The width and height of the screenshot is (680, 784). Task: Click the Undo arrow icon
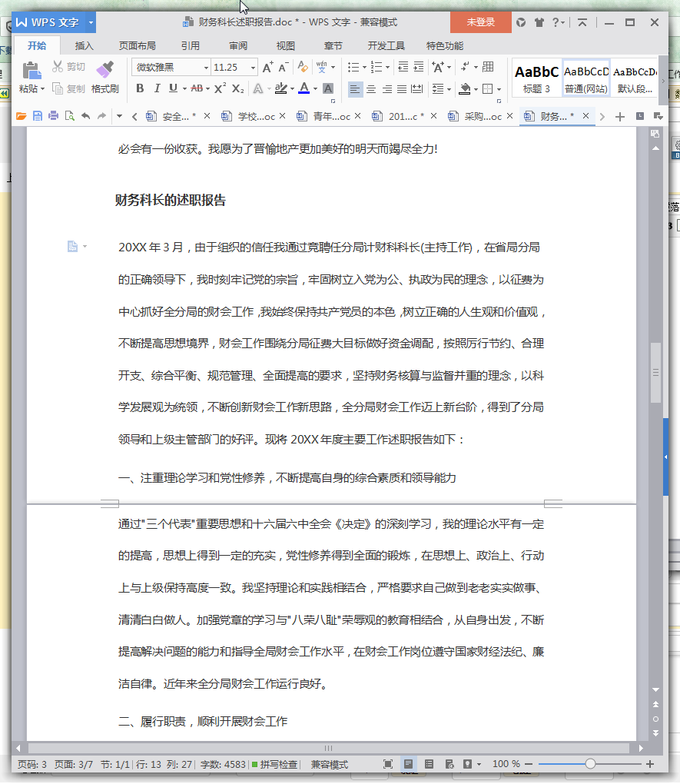pos(85,116)
